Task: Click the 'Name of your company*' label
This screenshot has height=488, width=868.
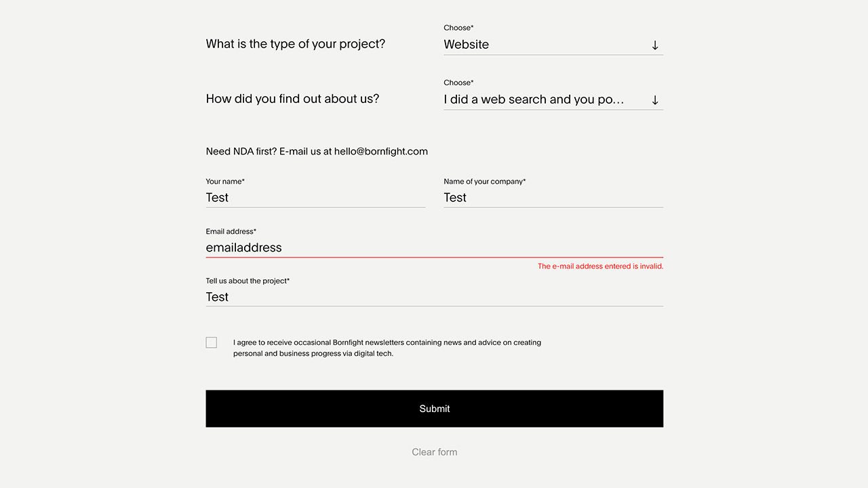Action: click(485, 182)
